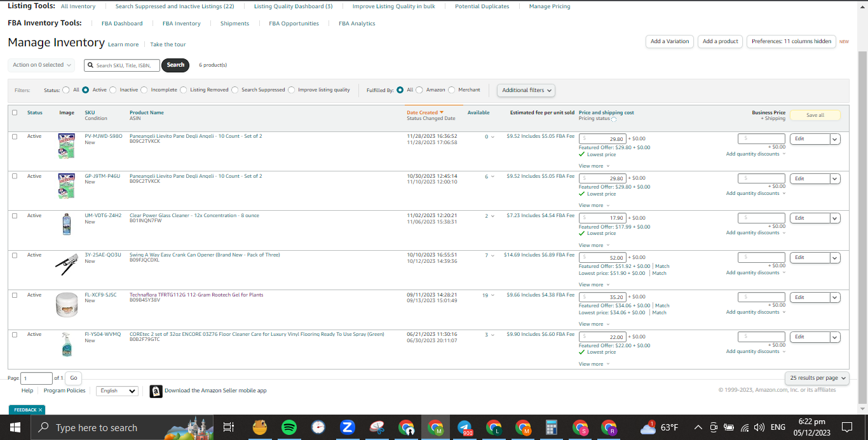The image size is (868, 440).
Task: Sort by Date Created column header
Action: 425,112
